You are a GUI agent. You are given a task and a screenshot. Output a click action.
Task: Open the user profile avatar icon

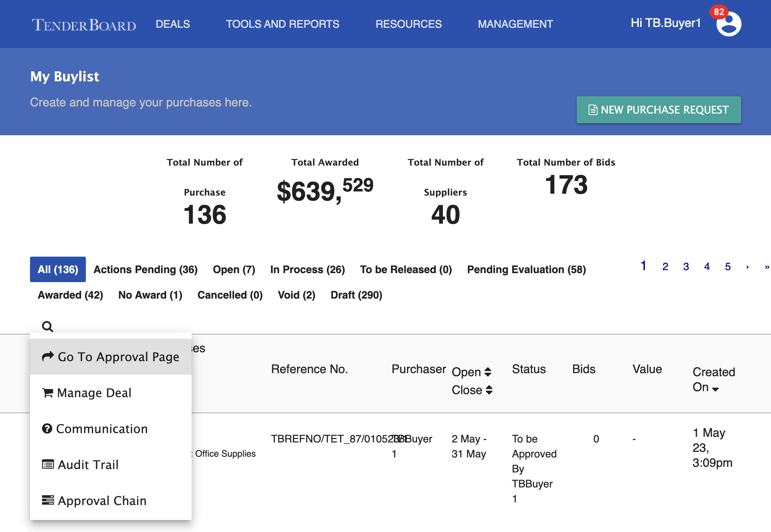[x=729, y=24]
